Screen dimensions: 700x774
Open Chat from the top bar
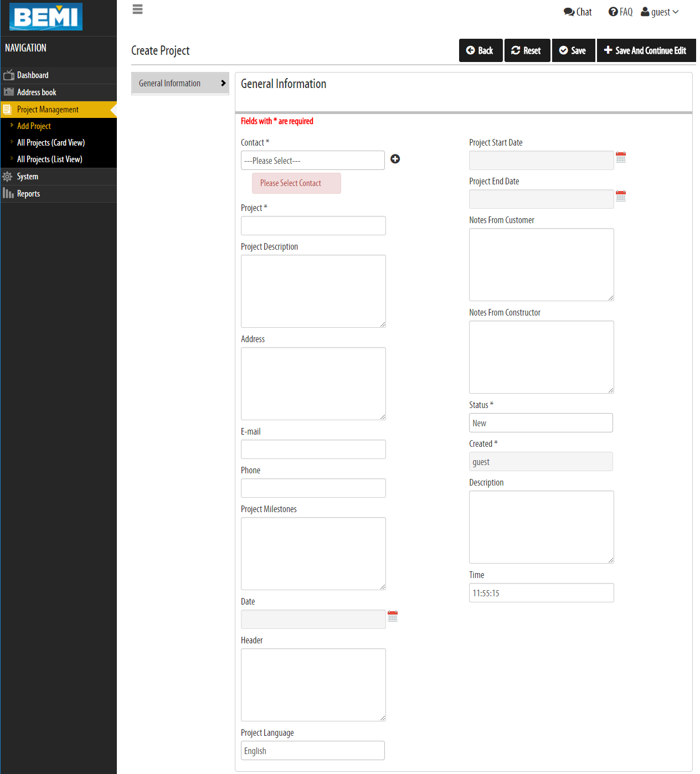tap(578, 12)
